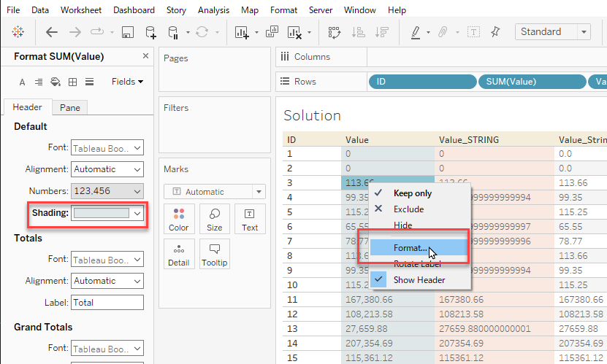Image resolution: width=607 pixels, height=364 pixels.
Task: Open the Dashboard menu
Action: (134, 10)
